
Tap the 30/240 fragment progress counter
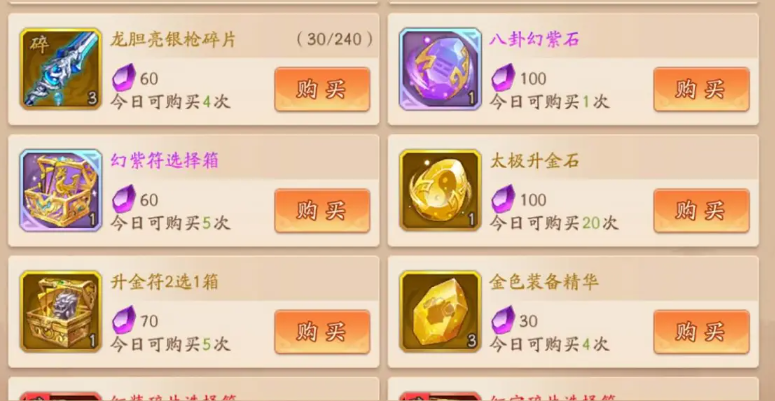pos(335,40)
